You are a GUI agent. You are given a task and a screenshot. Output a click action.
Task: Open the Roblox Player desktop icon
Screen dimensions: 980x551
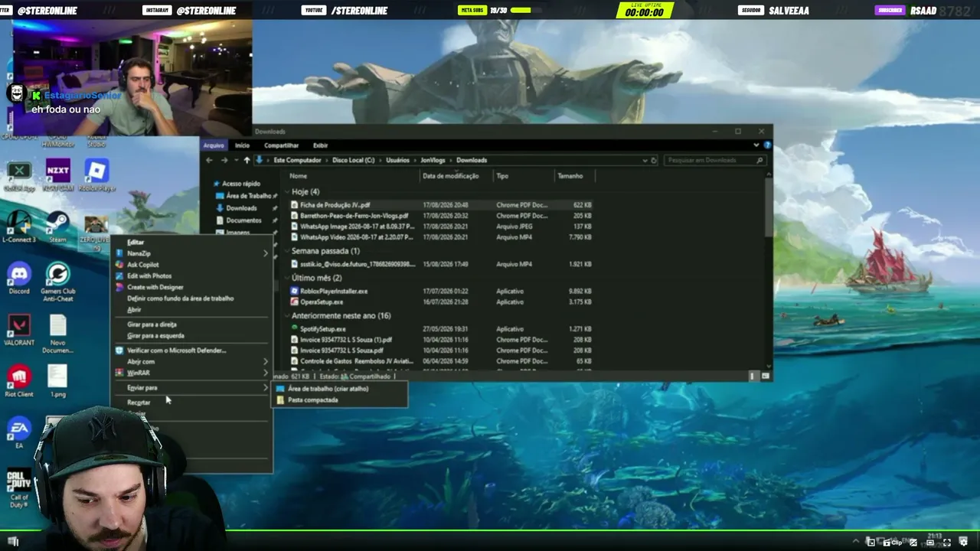point(96,174)
